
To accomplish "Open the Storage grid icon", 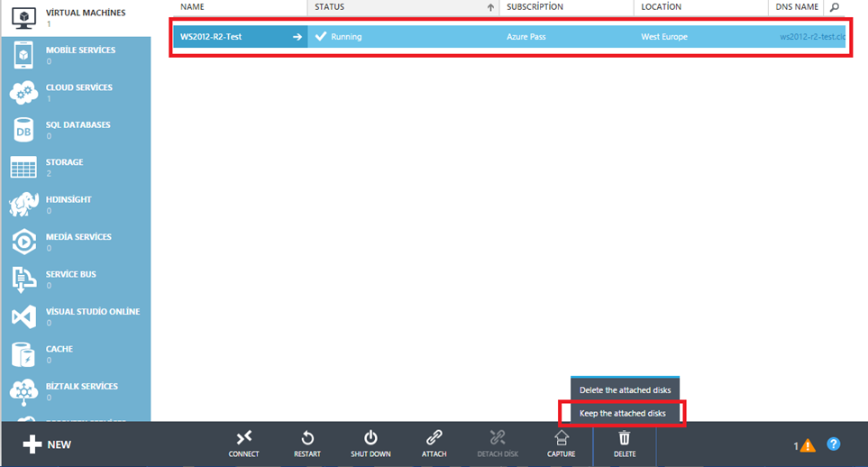I will pyautogui.click(x=23, y=168).
